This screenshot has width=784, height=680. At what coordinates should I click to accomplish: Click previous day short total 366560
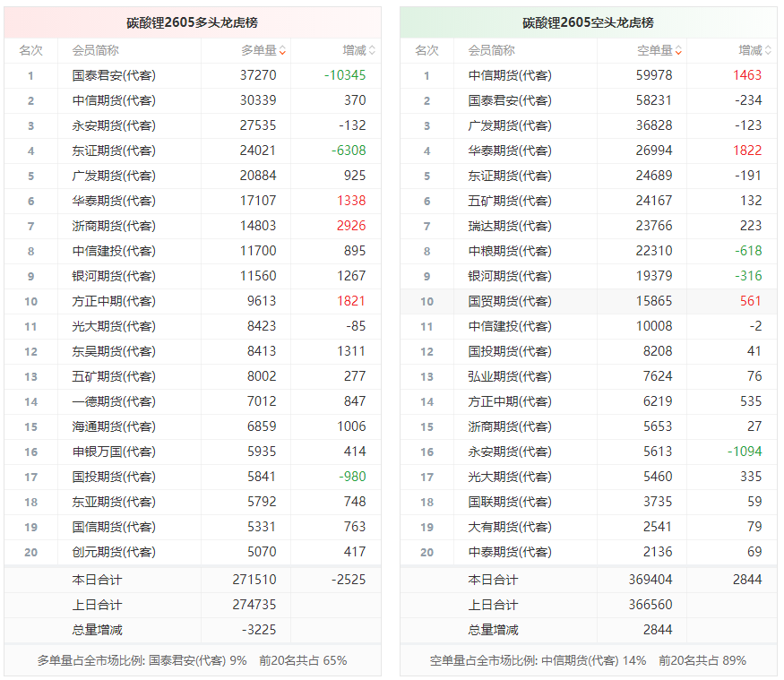pos(650,605)
